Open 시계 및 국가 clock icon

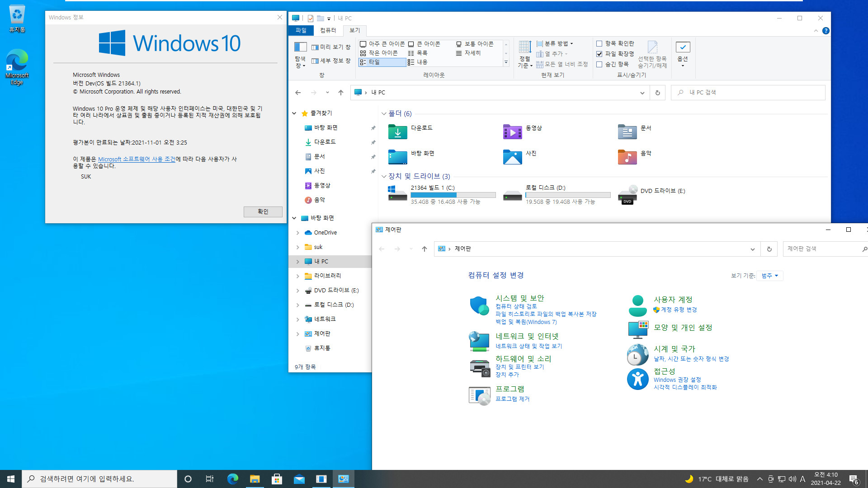tap(638, 355)
